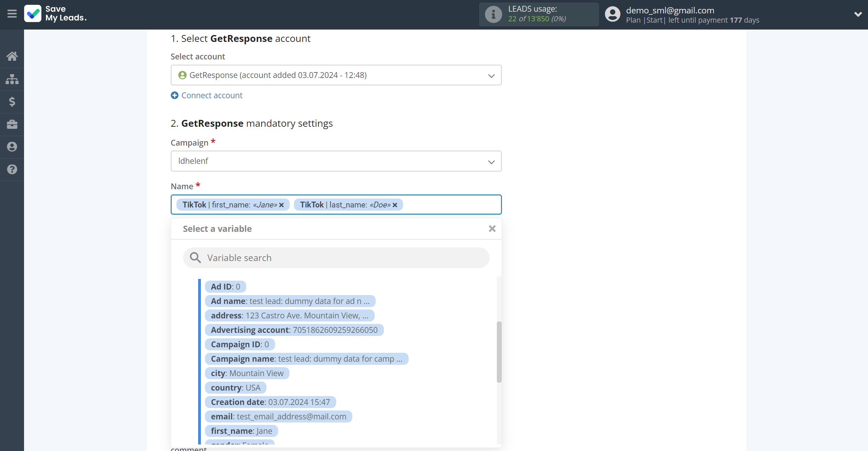The height and width of the screenshot is (451, 868).
Task: Click the Select a variable heading
Action: [217, 229]
